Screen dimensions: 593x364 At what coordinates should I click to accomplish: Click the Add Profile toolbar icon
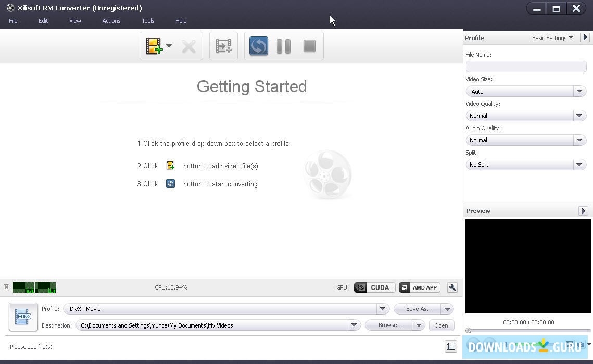coord(223,46)
